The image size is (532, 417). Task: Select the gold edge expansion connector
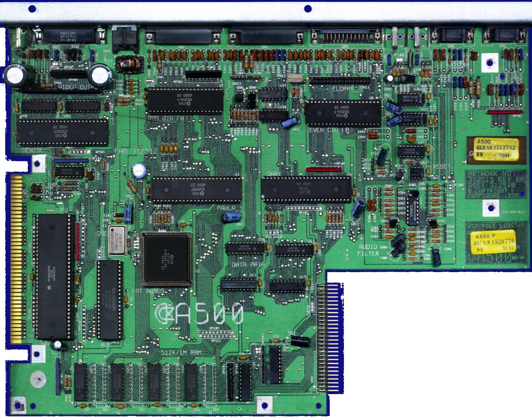[16, 259]
